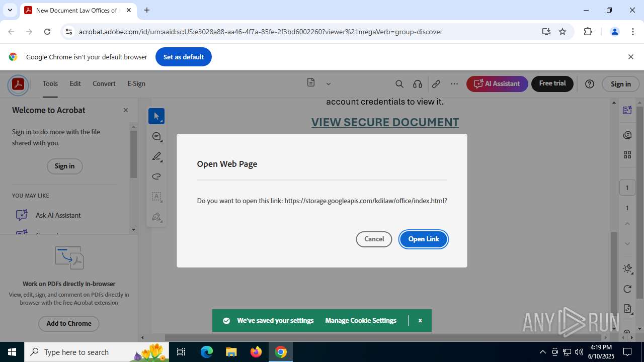Open VIEW SECURE DOCUMENT link

click(385, 122)
